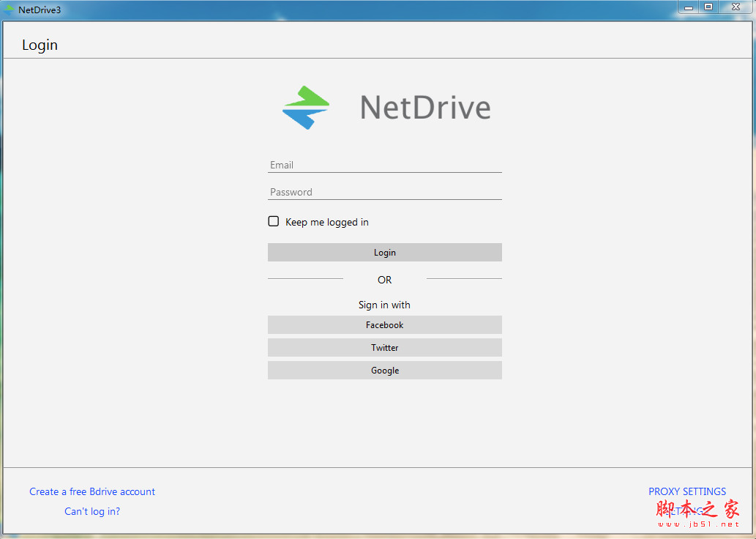Sign in with Twitter
Screen dimensions: 756x539
pyautogui.click(x=385, y=347)
